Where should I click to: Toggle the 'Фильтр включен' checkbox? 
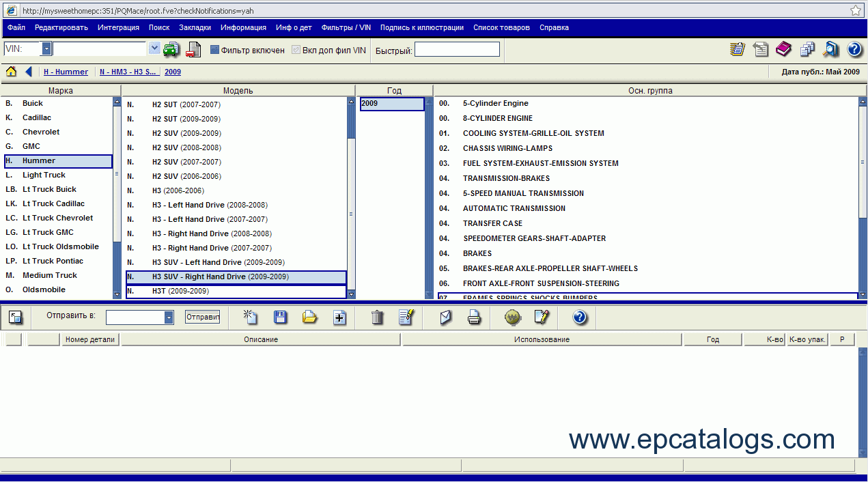coord(214,50)
